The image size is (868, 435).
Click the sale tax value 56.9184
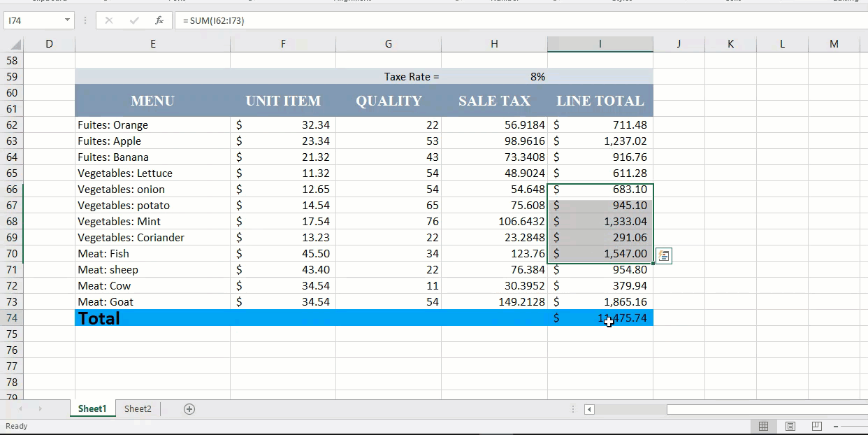tap(494, 125)
